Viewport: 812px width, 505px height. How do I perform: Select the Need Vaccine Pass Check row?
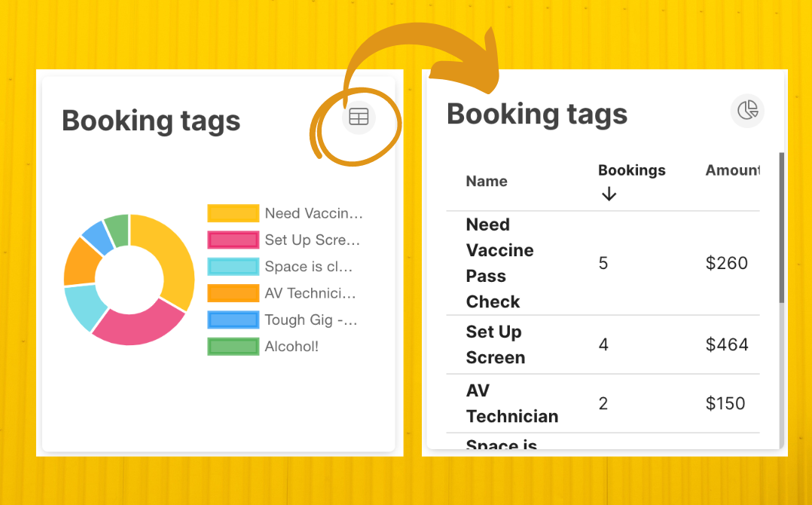(x=603, y=263)
